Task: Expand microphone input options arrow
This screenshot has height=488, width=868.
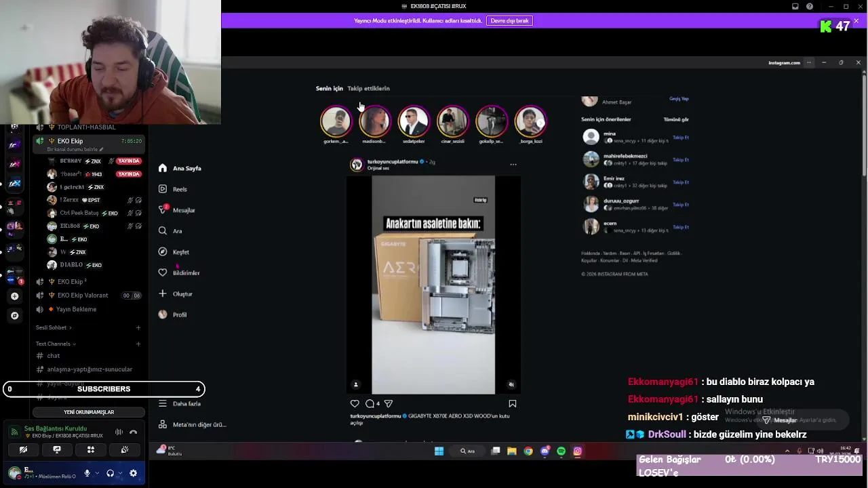Action: (97, 473)
